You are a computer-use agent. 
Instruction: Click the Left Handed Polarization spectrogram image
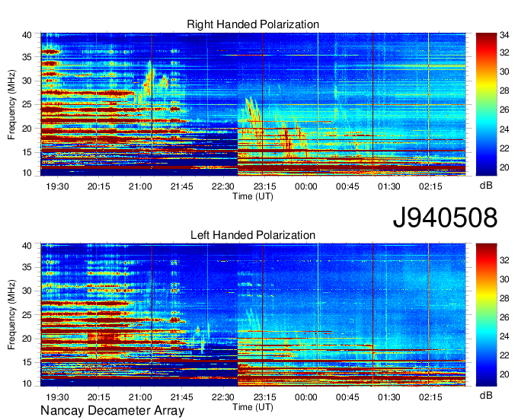[253, 315]
